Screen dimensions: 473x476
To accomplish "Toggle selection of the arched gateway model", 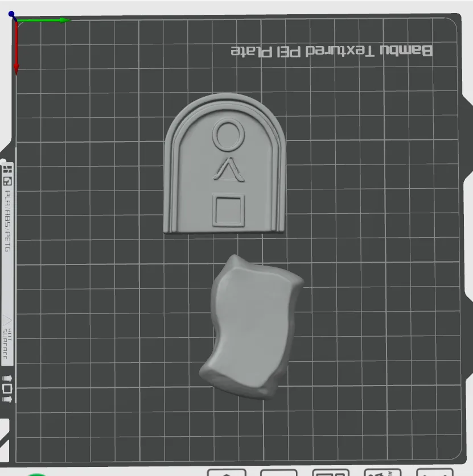I will (226, 165).
